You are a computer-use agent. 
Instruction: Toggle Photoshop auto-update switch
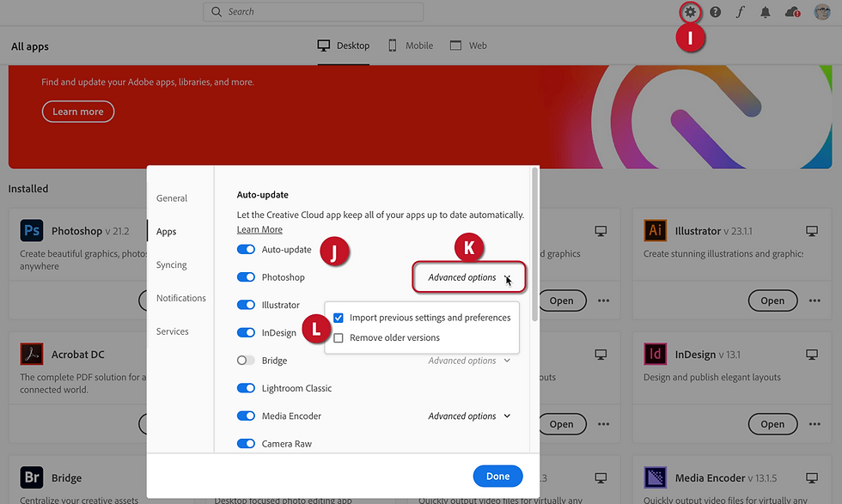click(246, 277)
